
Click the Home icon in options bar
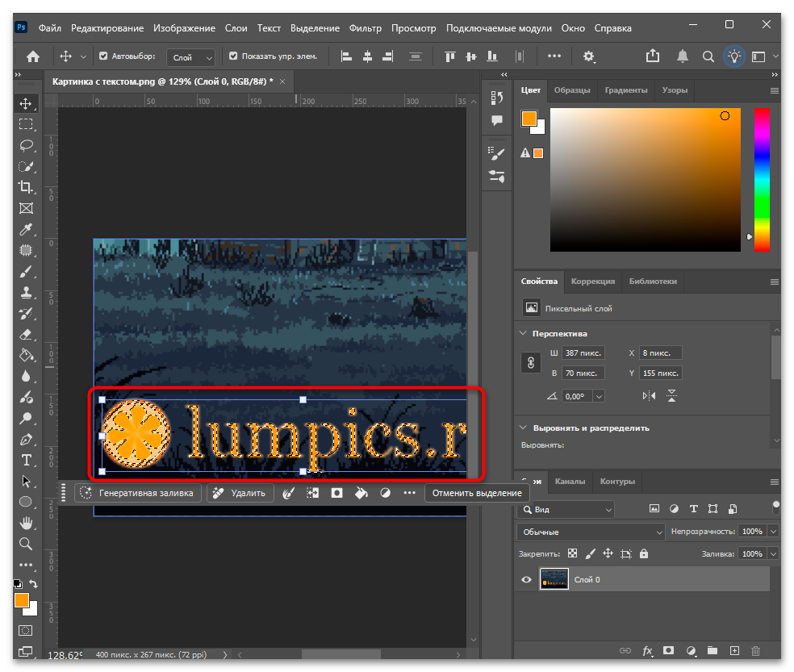[x=33, y=56]
